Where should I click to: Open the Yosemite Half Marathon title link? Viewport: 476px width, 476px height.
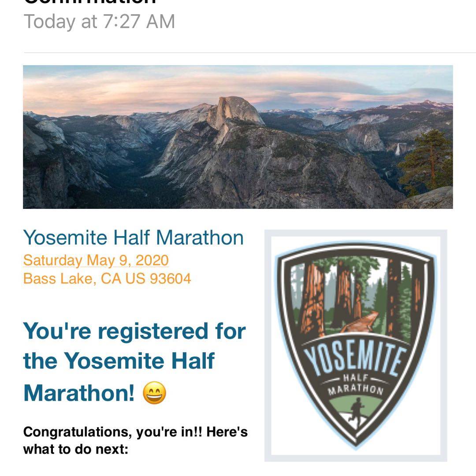133,238
